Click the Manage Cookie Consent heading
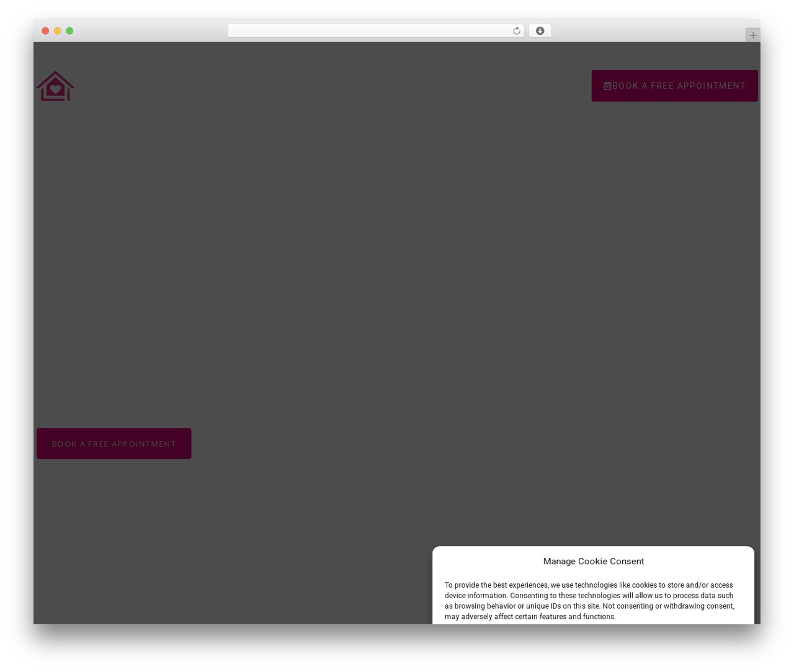 [594, 561]
